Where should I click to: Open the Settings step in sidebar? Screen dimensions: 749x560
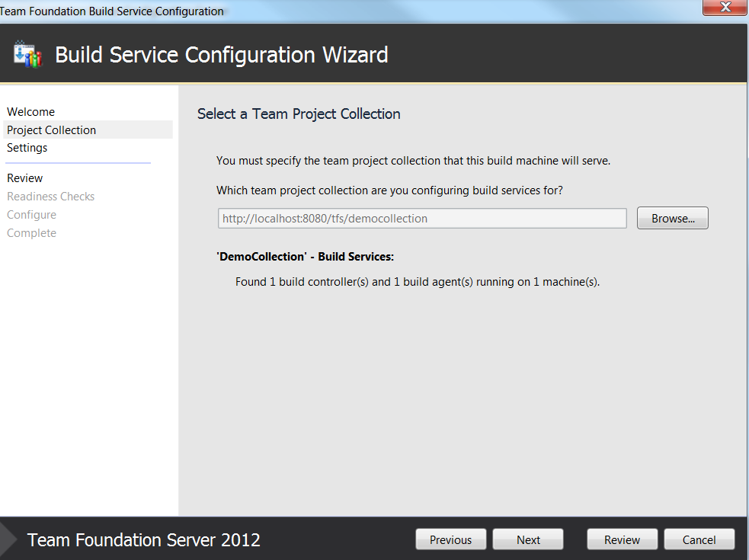point(27,148)
